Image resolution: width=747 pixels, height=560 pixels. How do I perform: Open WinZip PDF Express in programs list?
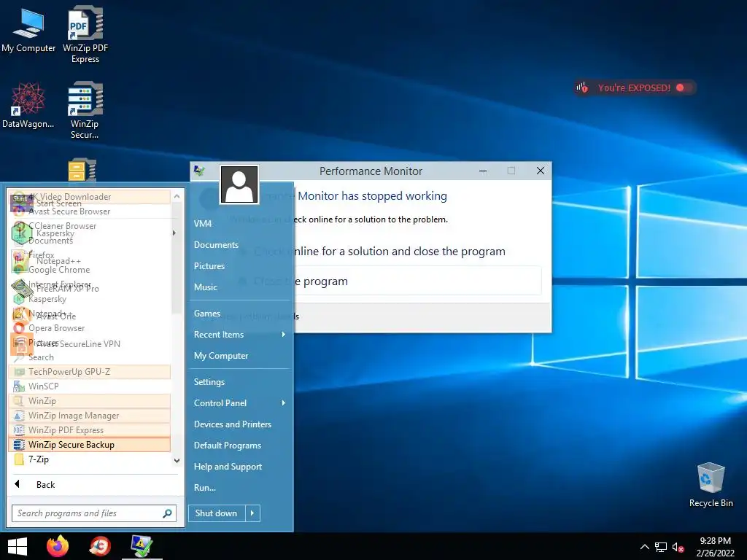90,430
